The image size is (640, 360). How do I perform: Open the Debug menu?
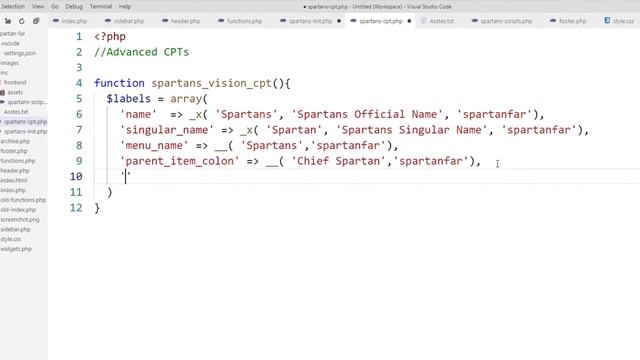point(74,7)
